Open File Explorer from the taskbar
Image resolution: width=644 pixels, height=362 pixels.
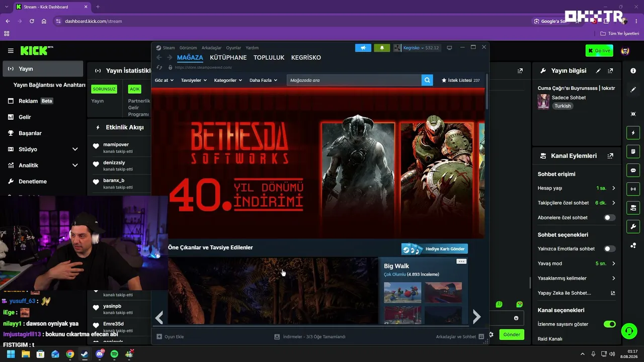coord(26,354)
